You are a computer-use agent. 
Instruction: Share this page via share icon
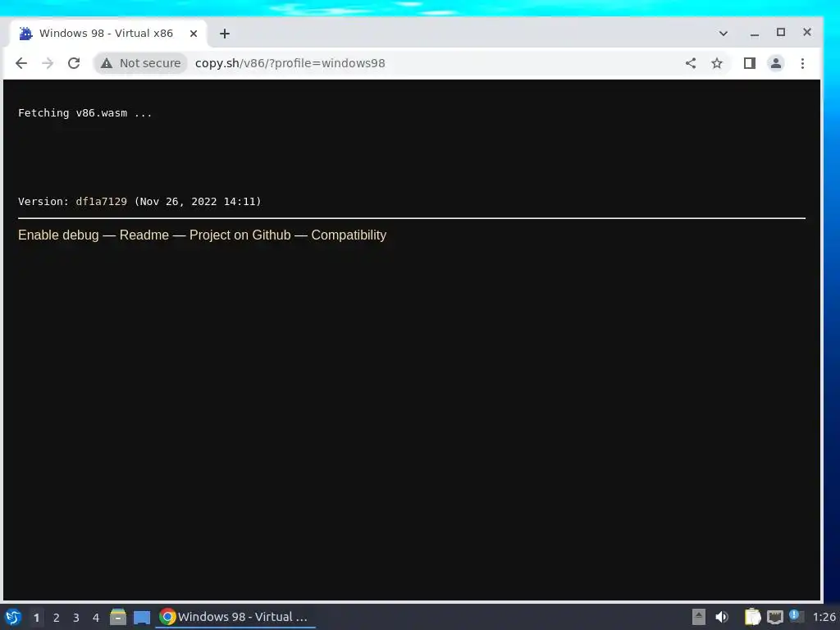click(x=691, y=63)
